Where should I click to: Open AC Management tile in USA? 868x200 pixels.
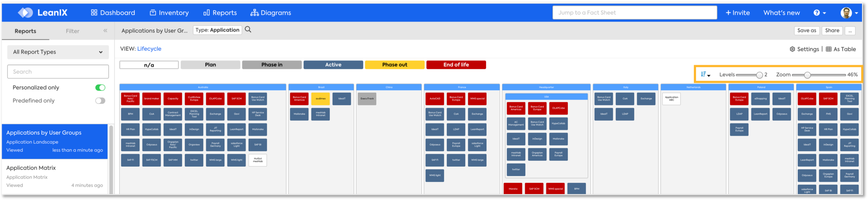click(516, 124)
